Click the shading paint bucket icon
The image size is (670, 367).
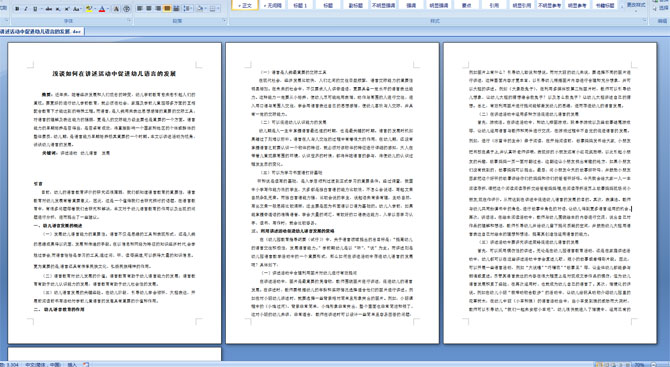[199, 9]
